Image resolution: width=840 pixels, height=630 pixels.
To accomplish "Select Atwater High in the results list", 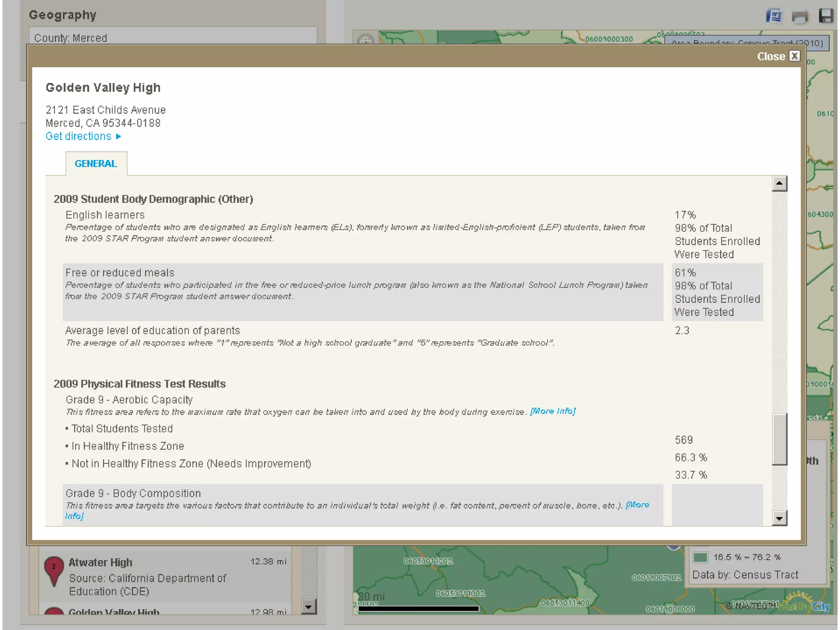I will pos(100,562).
